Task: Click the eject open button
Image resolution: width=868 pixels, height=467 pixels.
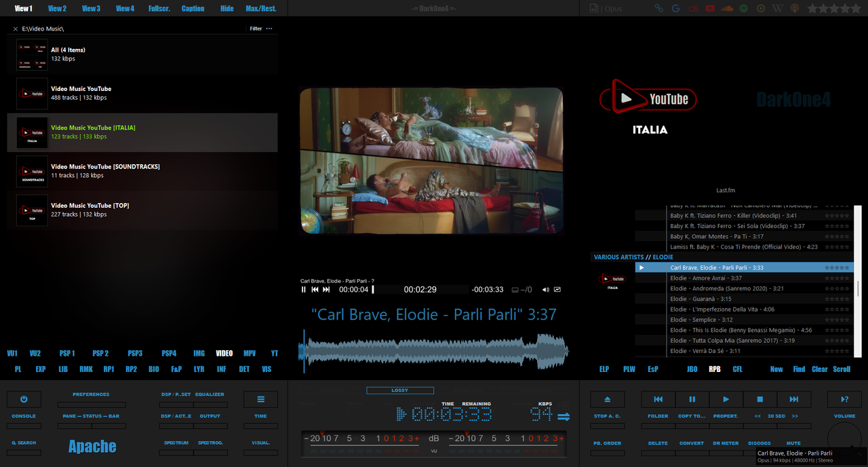Action: click(x=607, y=399)
